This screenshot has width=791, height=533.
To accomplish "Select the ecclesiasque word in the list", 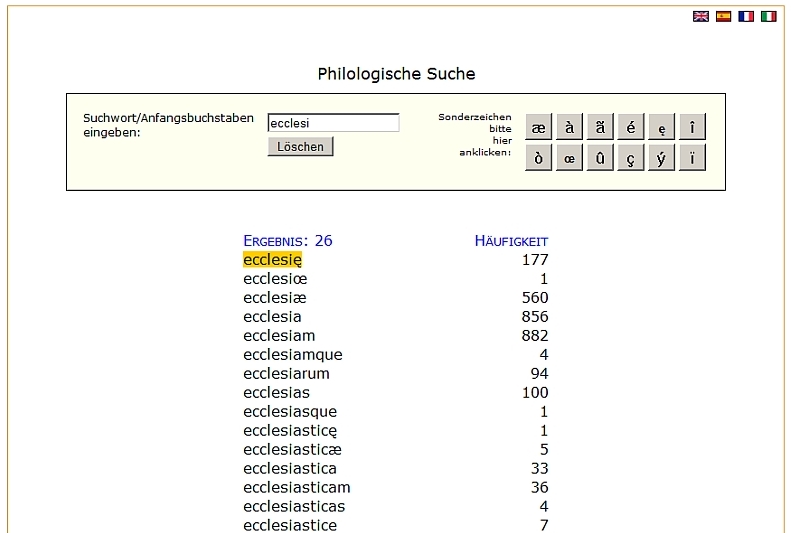I will [x=290, y=412].
